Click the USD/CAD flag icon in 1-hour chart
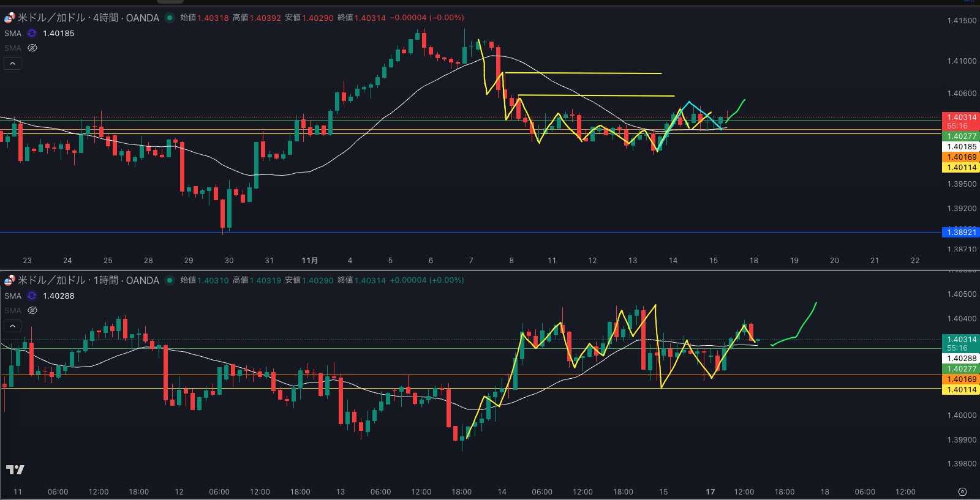 pyautogui.click(x=9, y=280)
